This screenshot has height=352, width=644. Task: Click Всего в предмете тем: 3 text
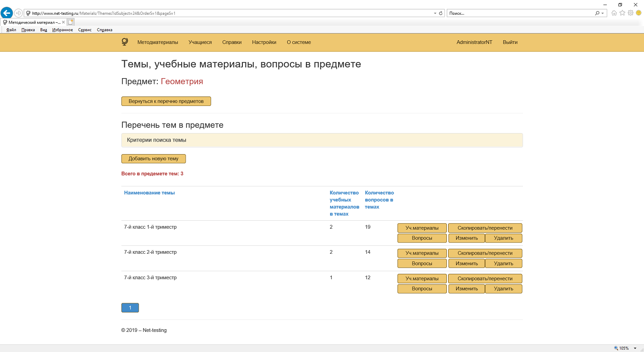click(x=152, y=174)
